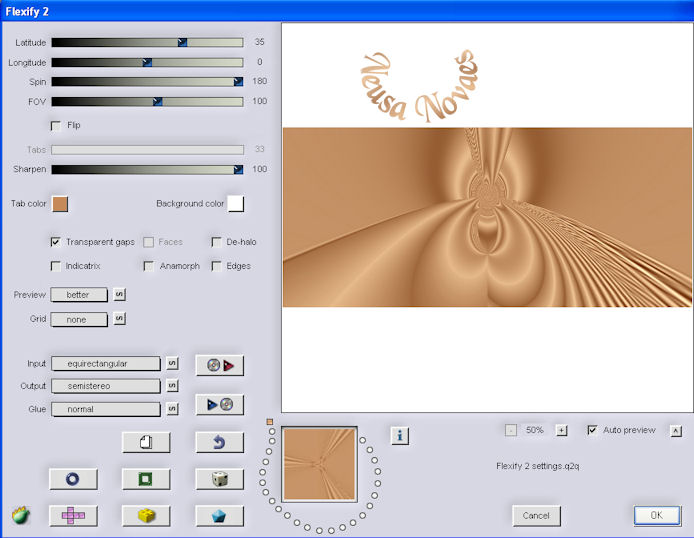
Task: Click the 50% zoom level text
Action: pos(535,430)
